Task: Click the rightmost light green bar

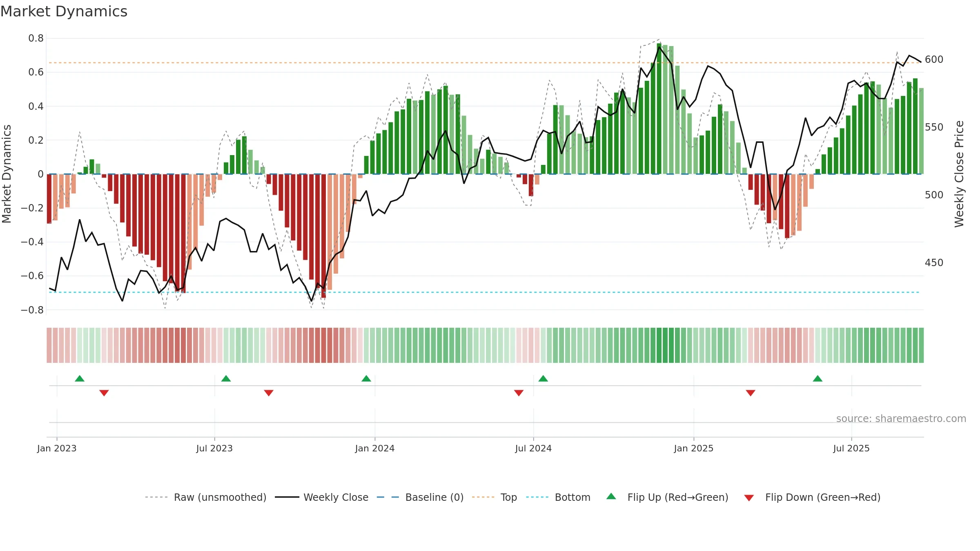Action: point(921,131)
